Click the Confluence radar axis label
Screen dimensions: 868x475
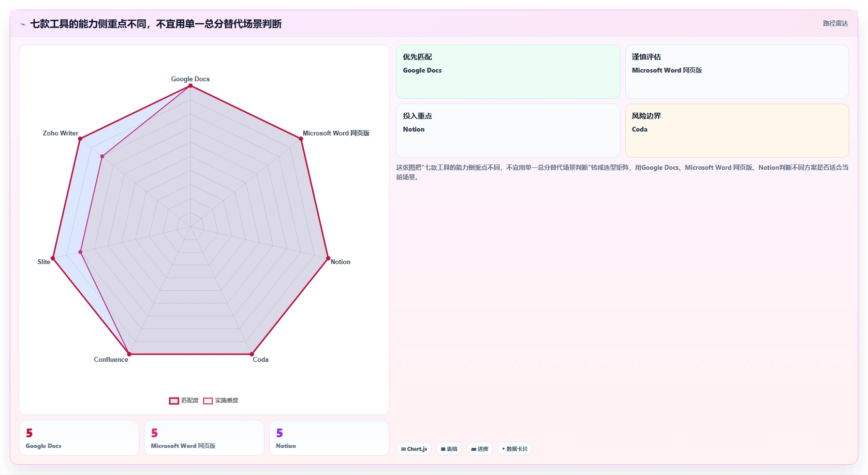[x=111, y=359]
